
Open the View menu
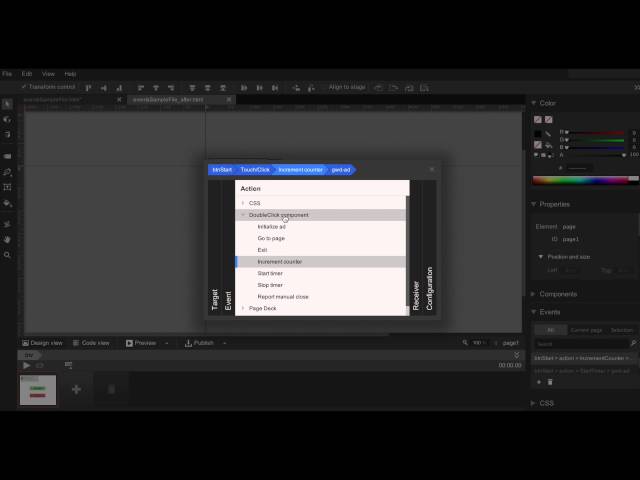[48, 74]
